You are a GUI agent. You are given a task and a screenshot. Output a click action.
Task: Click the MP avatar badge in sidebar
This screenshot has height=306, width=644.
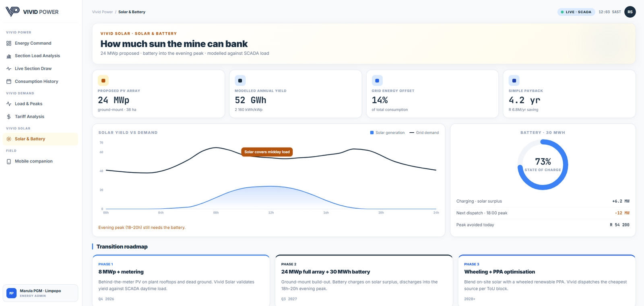point(12,293)
